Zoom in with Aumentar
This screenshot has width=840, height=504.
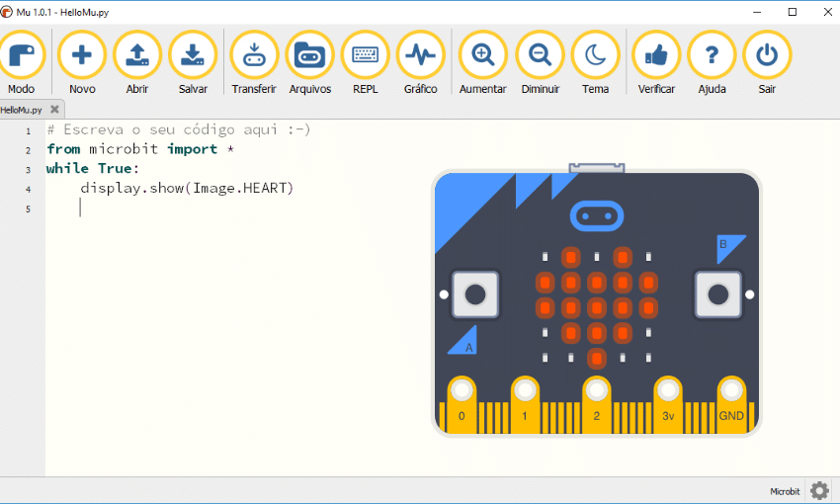point(482,56)
